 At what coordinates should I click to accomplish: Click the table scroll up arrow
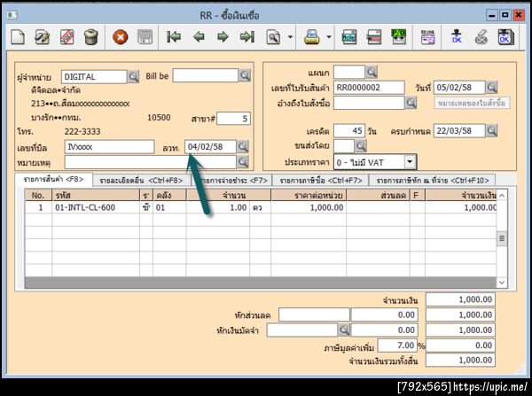point(502,195)
